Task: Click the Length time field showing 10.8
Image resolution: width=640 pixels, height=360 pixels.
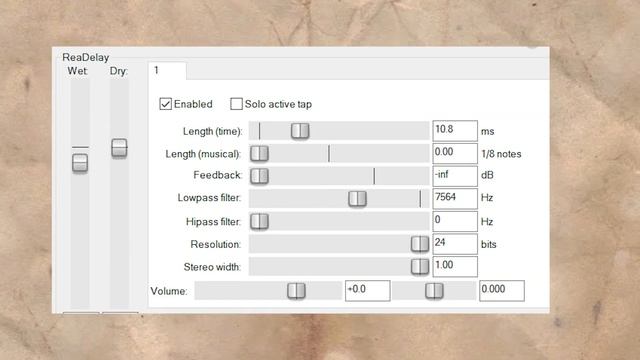Action: click(455, 131)
